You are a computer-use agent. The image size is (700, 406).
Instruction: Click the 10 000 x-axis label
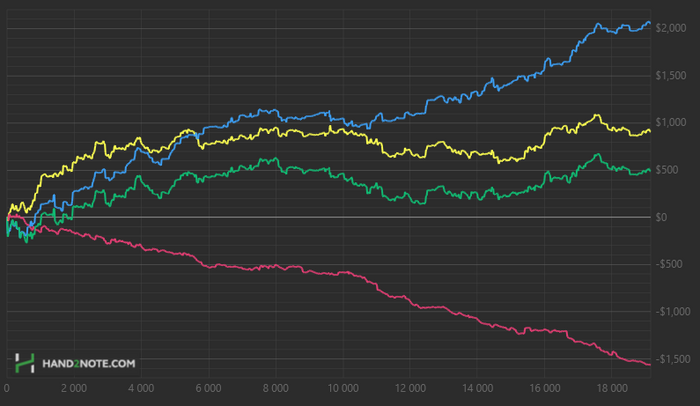tap(343, 388)
